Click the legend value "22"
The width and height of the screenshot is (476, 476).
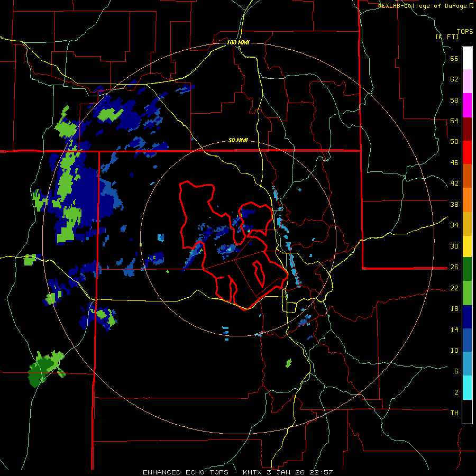(x=454, y=288)
